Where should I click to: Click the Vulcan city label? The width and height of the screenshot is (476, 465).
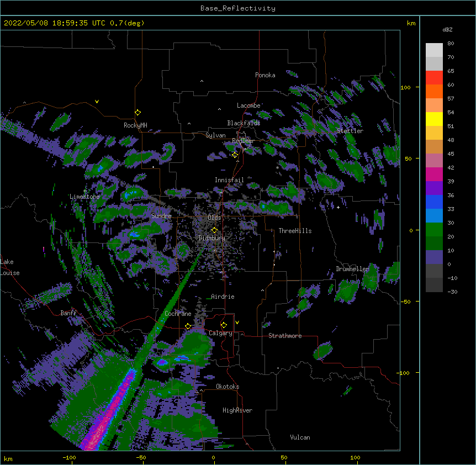[300, 437]
